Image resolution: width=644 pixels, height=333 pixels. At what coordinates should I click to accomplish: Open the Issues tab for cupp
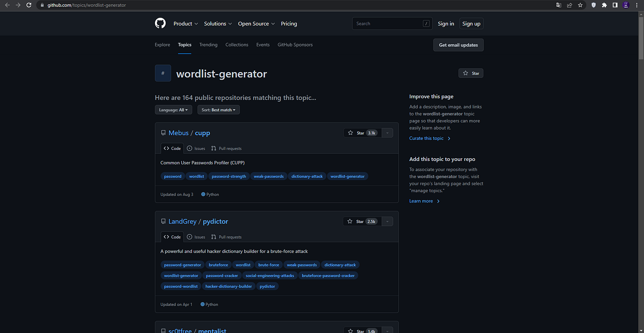pos(196,149)
